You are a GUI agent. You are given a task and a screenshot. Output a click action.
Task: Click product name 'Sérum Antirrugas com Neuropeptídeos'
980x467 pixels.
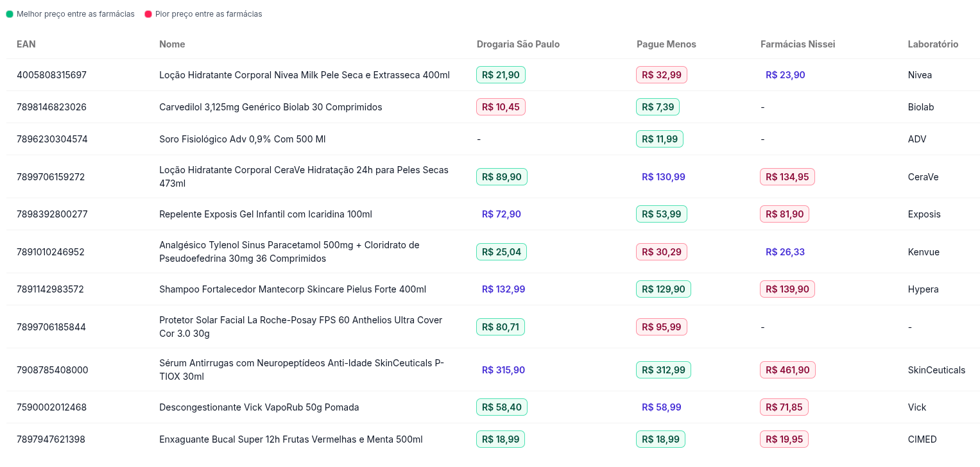pos(302,370)
